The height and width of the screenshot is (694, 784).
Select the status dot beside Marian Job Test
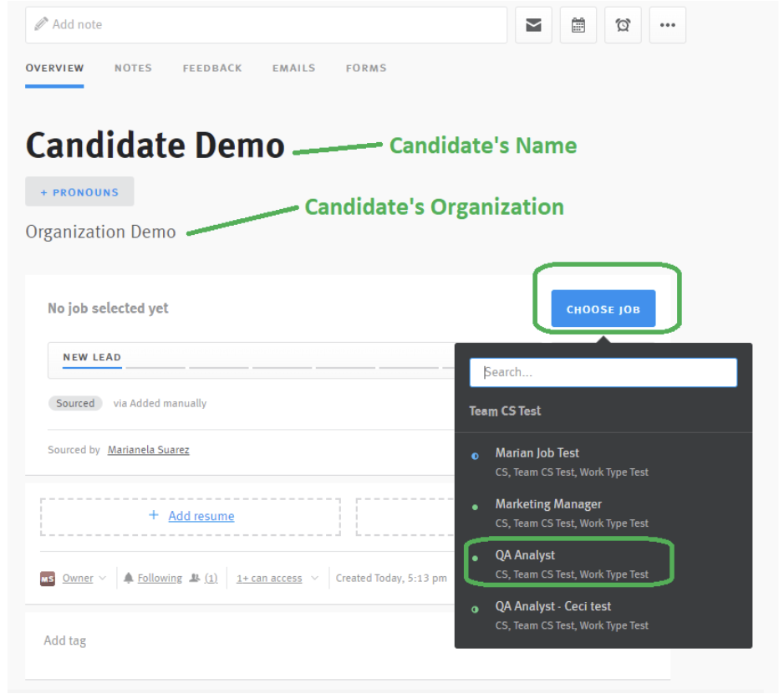pyautogui.click(x=476, y=455)
